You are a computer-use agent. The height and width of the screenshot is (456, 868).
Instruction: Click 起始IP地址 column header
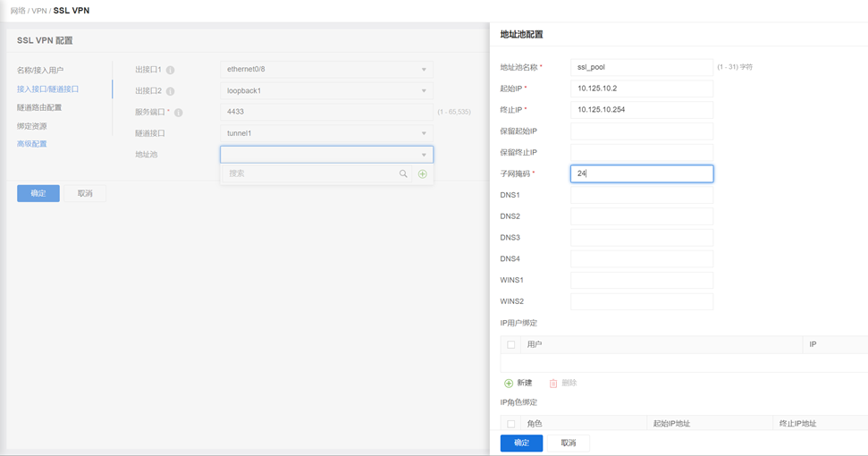coord(710,424)
